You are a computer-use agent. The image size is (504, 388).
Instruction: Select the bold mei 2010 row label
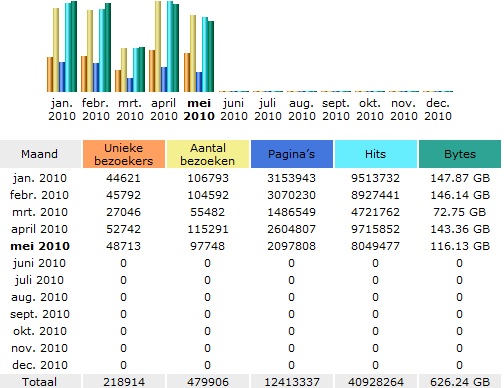[x=40, y=246]
